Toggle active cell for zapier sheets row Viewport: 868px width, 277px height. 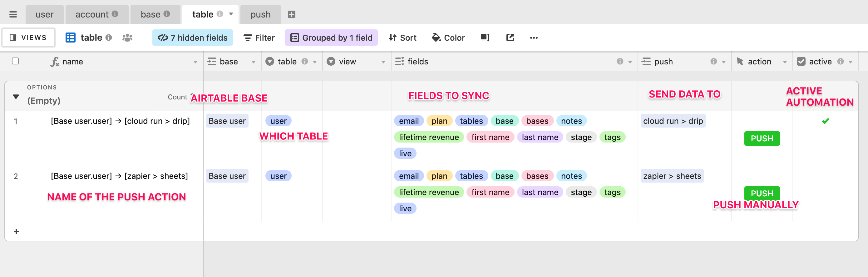[825, 194]
